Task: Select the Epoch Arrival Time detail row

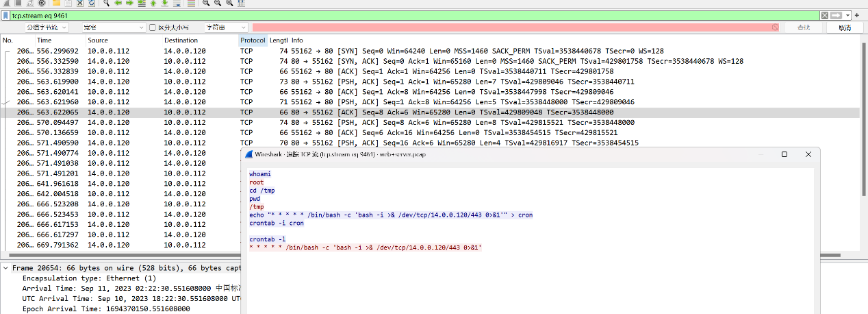Action: pos(106,309)
